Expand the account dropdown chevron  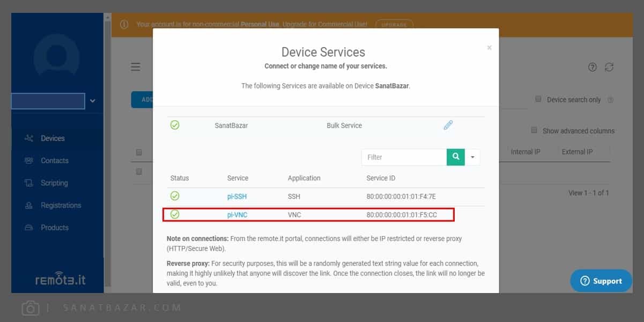(93, 100)
